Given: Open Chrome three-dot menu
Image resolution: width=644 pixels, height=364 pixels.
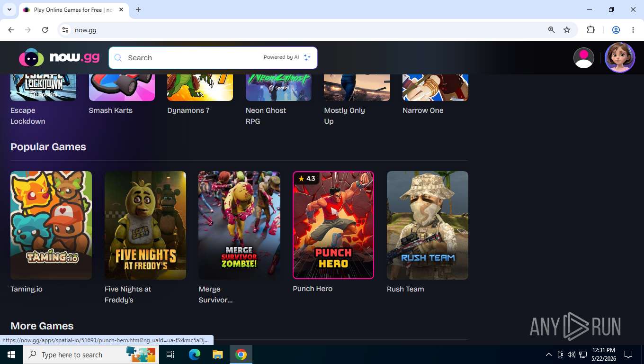Looking at the screenshot, I should click(x=633, y=30).
